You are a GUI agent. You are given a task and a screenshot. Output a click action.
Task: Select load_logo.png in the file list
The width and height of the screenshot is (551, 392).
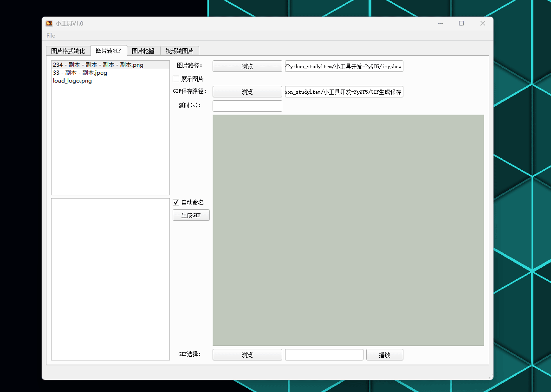(110, 81)
